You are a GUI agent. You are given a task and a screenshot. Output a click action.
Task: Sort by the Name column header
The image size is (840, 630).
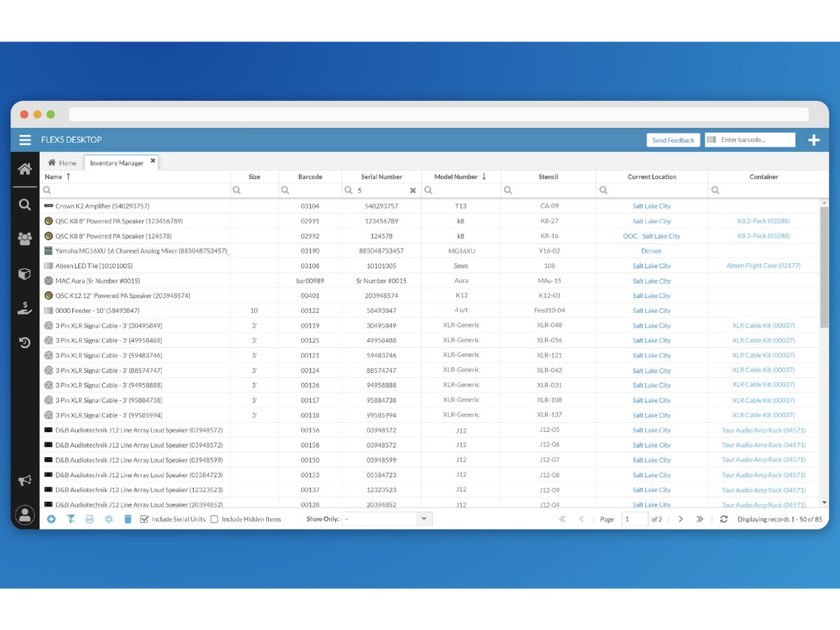point(53,177)
